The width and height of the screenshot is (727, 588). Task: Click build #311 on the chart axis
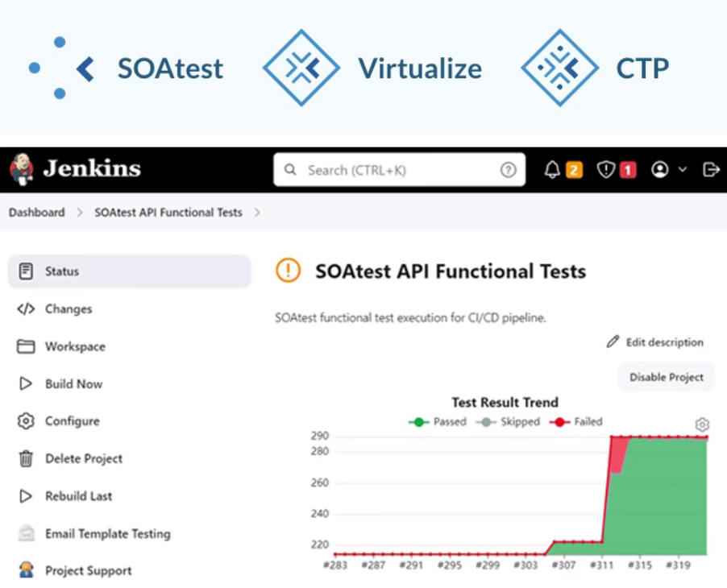pos(601,565)
